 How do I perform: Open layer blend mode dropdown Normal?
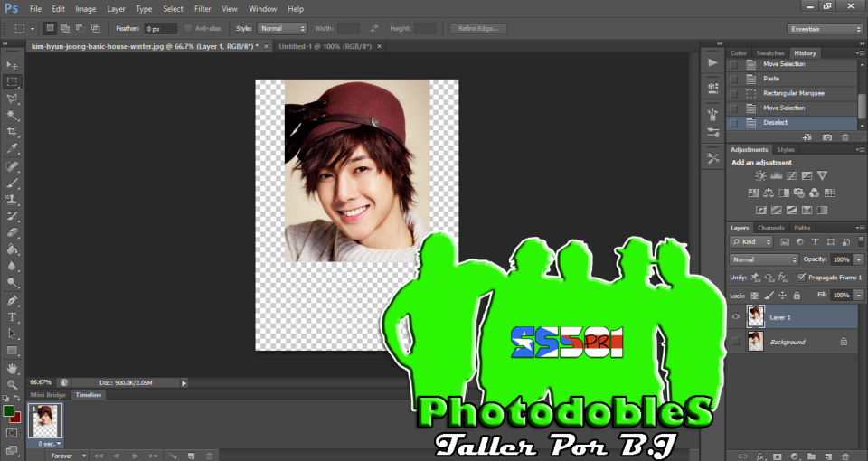764,259
